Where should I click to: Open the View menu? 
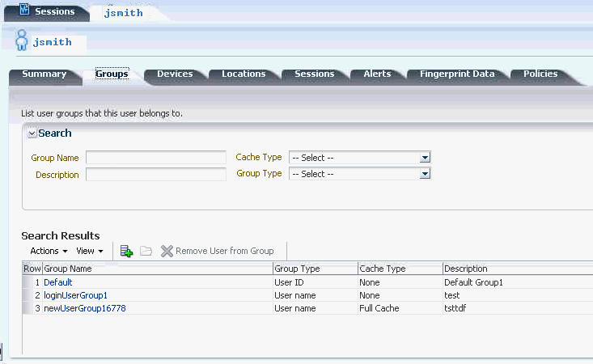[90, 251]
